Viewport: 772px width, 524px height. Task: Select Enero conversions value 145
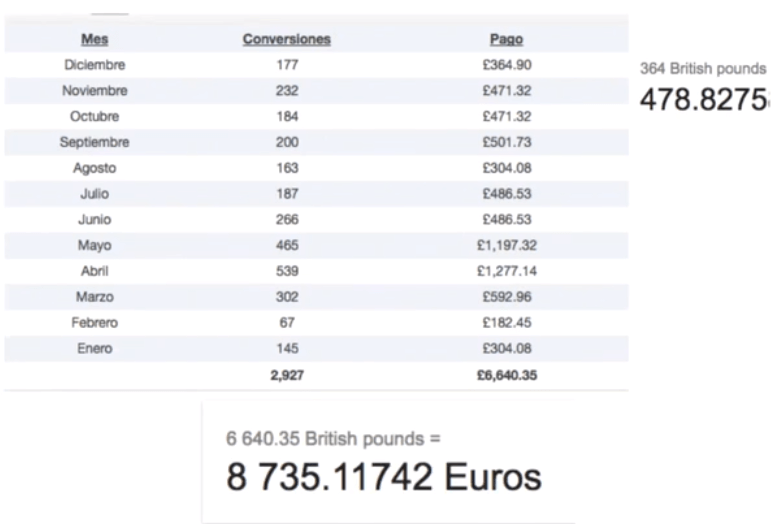pyautogui.click(x=287, y=349)
